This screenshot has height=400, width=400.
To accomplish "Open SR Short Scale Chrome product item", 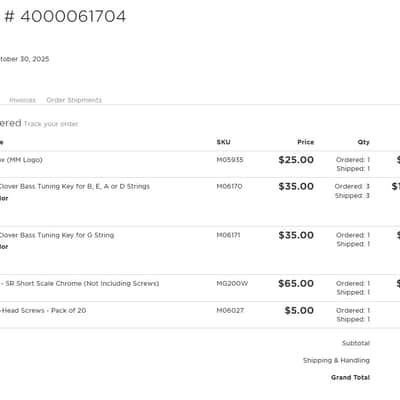I will point(79,283).
